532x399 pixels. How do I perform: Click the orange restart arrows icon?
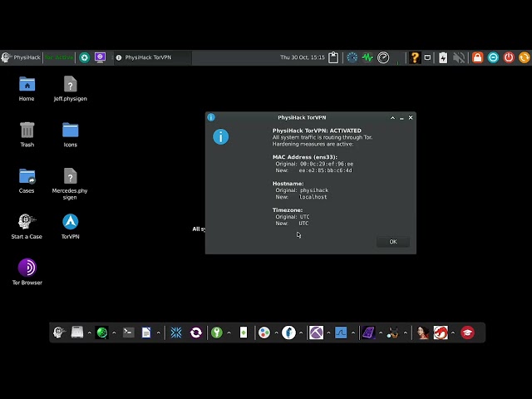525,57
